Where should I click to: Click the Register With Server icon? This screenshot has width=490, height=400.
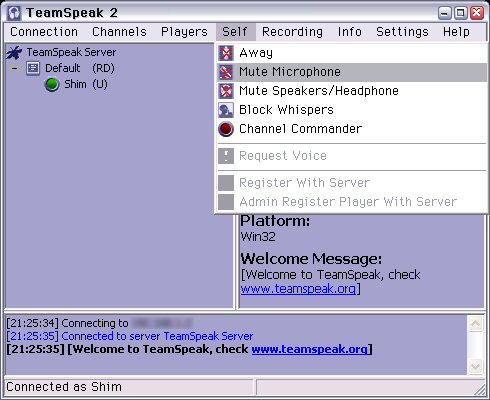coord(226,183)
